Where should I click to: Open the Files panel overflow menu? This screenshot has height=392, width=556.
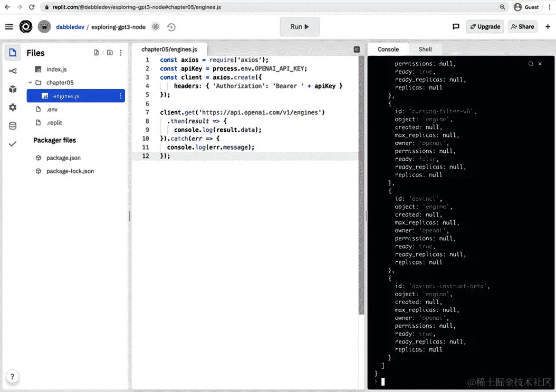[x=120, y=53]
